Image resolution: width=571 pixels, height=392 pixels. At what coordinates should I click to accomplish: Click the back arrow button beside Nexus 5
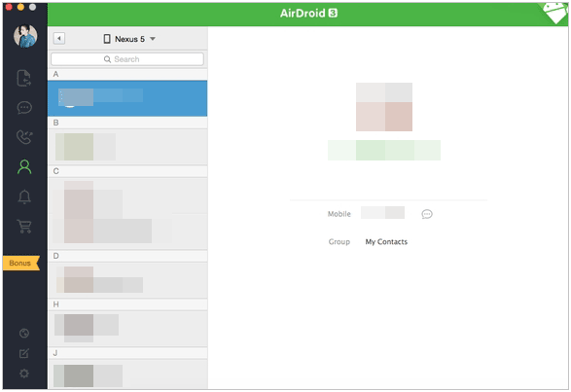(59, 38)
